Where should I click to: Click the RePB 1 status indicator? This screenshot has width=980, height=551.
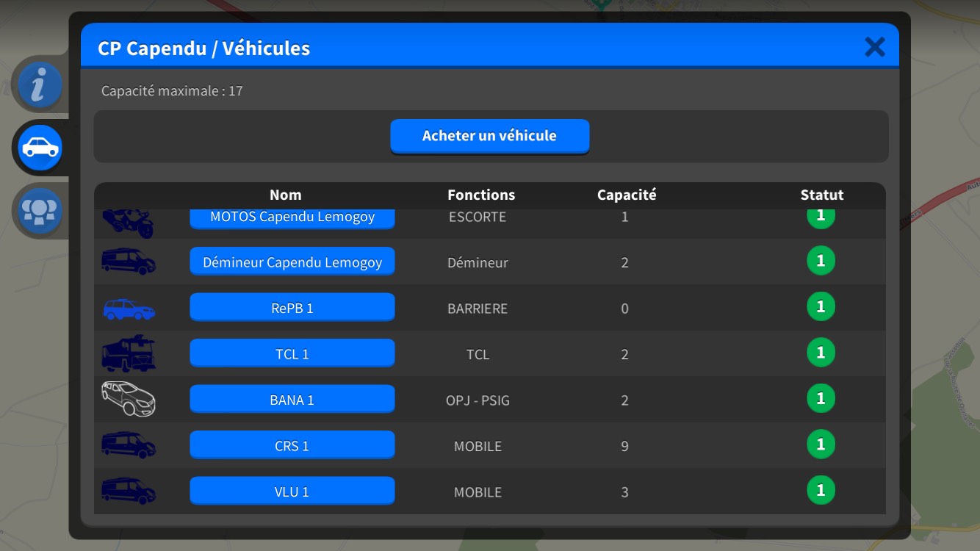(821, 306)
